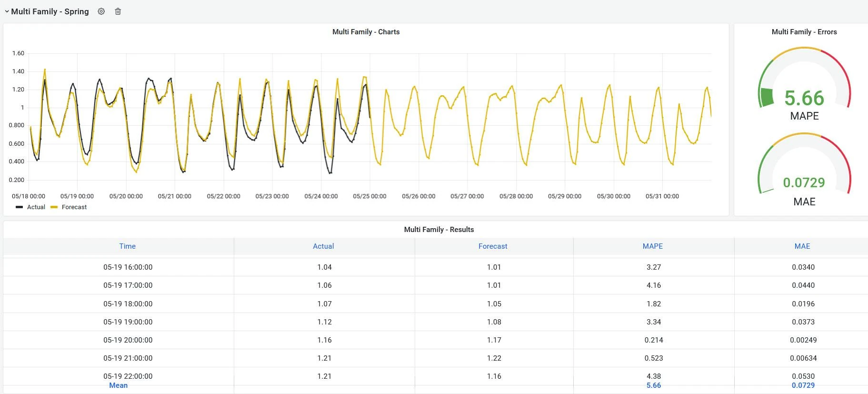The height and width of the screenshot is (394, 868).
Task: Click Forecast value 1.05 in the table
Action: click(494, 304)
